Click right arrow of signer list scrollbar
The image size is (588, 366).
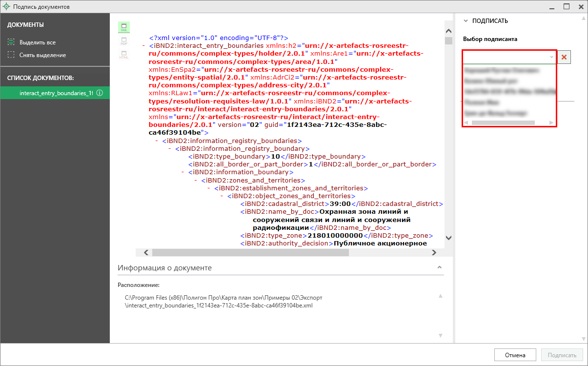(x=551, y=122)
